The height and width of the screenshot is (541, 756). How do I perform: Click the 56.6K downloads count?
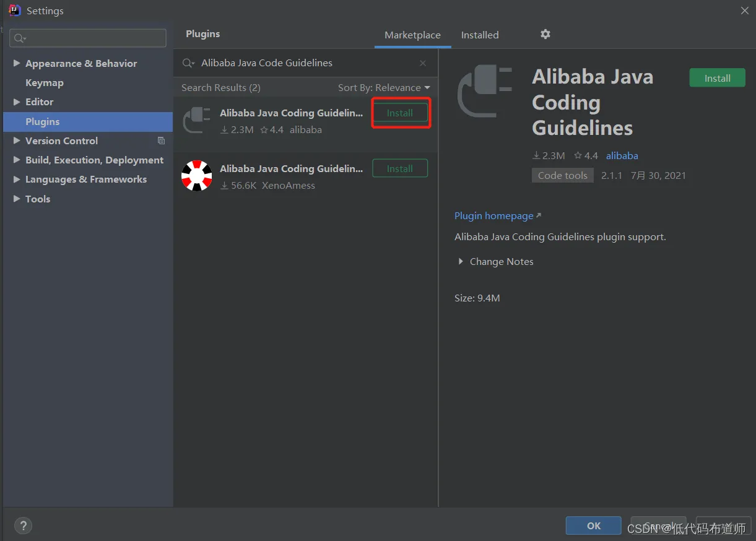coord(243,185)
